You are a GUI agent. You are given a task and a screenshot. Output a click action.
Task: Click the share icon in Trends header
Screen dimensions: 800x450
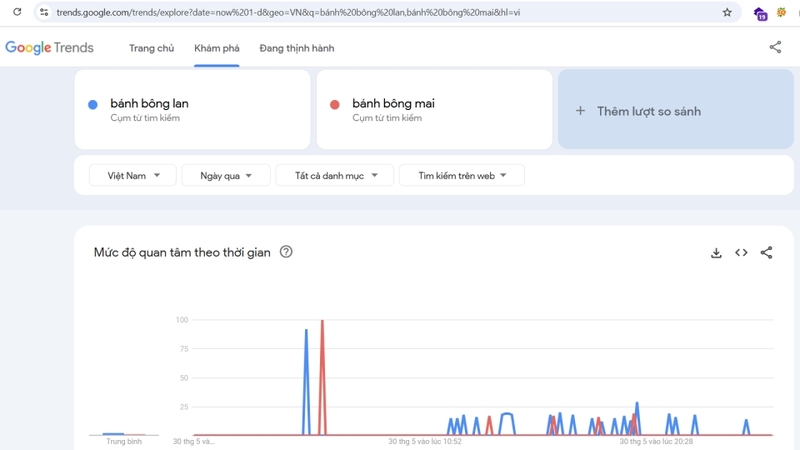(x=775, y=47)
